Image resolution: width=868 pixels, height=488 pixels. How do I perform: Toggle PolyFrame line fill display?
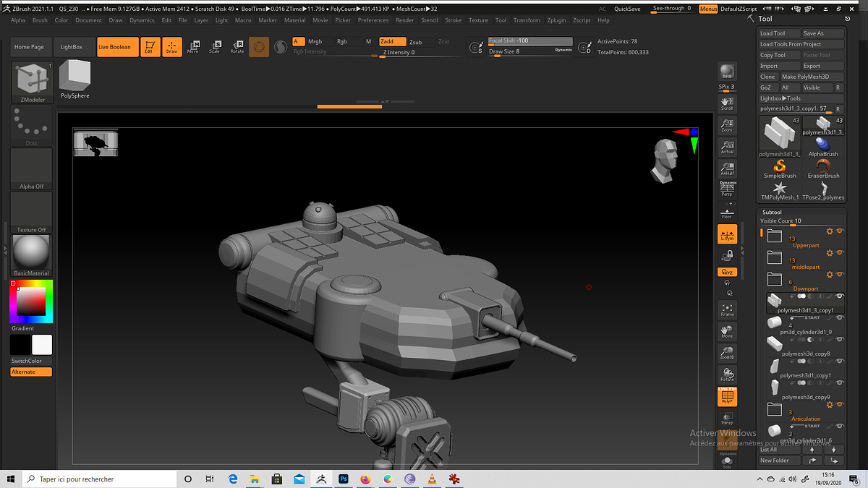pos(727,397)
